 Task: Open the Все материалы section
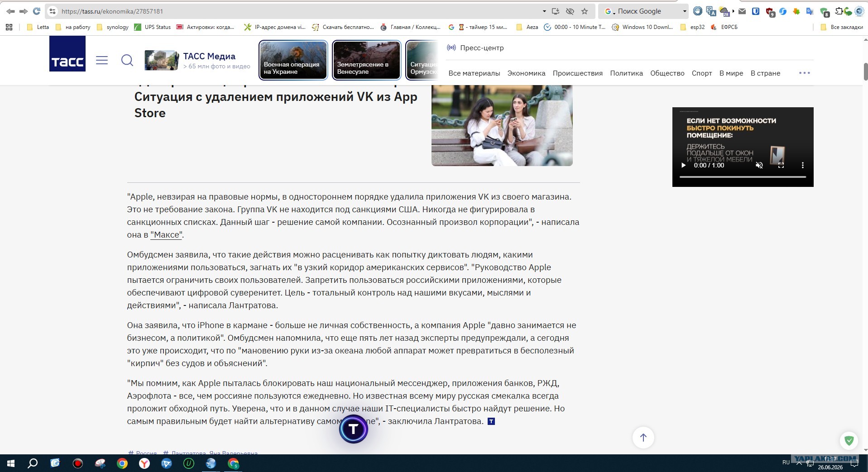[474, 73]
